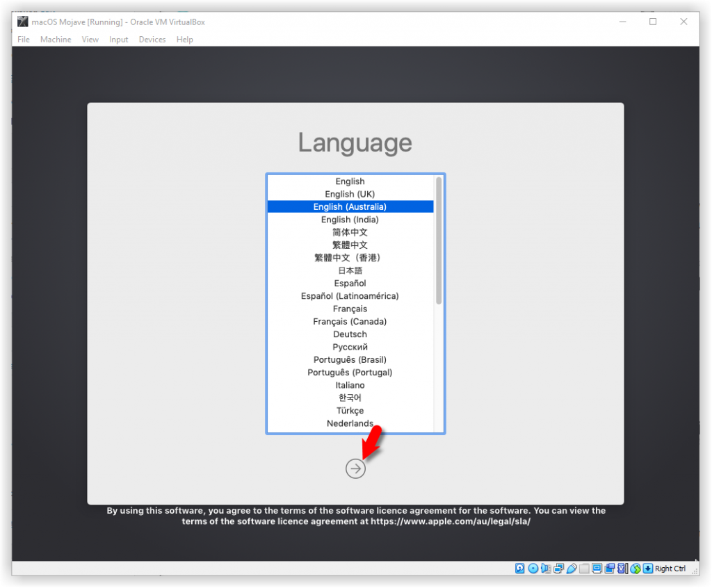Open the View menu
Image resolution: width=712 pixels, height=588 pixels.
point(90,40)
